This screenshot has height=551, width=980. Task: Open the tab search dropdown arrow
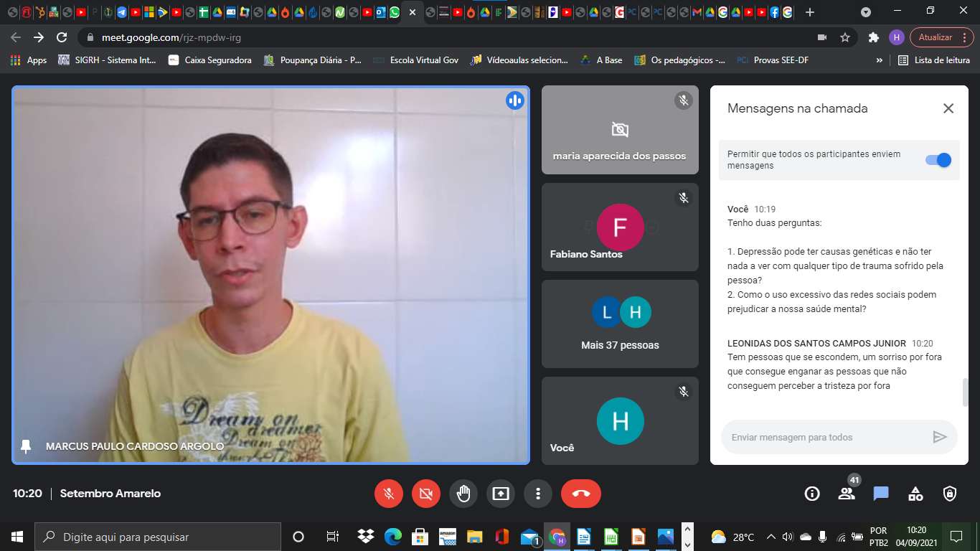click(x=866, y=12)
